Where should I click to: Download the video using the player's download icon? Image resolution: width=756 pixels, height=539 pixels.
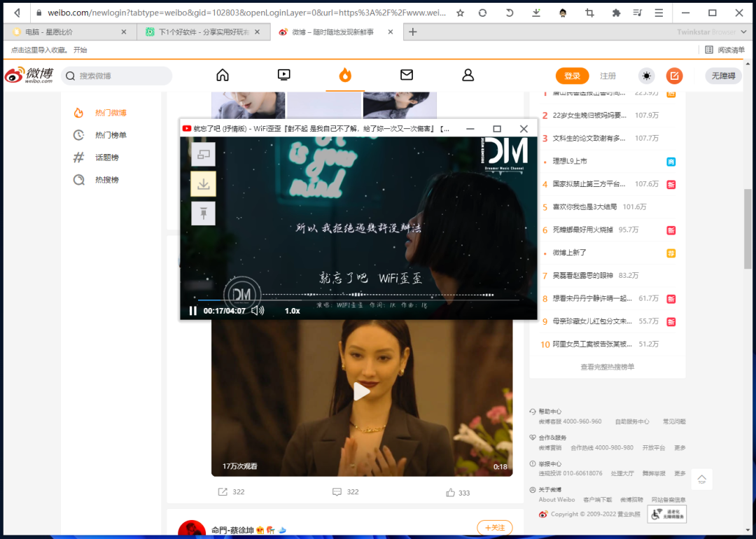click(x=203, y=184)
